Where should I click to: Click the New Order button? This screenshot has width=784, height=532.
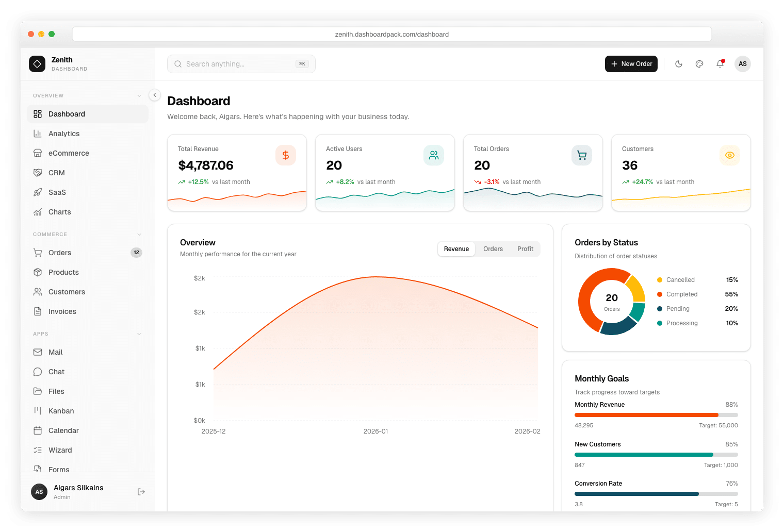631,64
